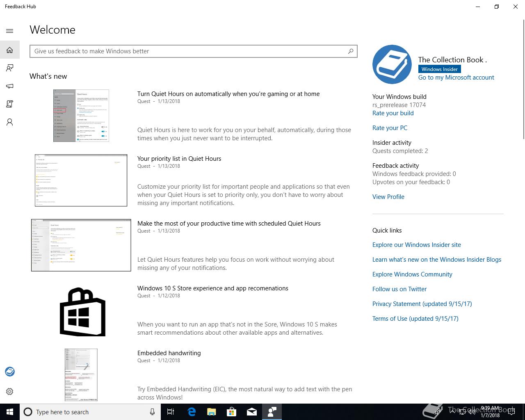Open 'Windows 10 S Store experience' quest title
525x420 pixels.
point(213,288)
